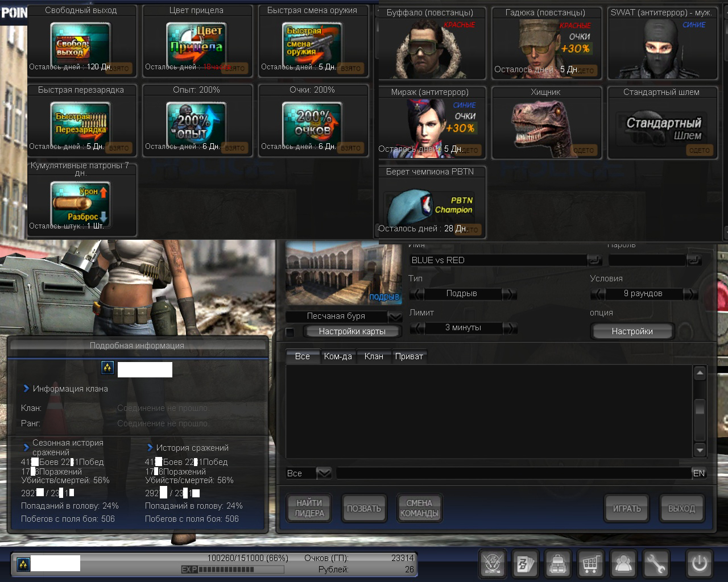728x582 pixels.
Task: Click left arrow of 3 минуты limit
Action: tap(417, 328)
